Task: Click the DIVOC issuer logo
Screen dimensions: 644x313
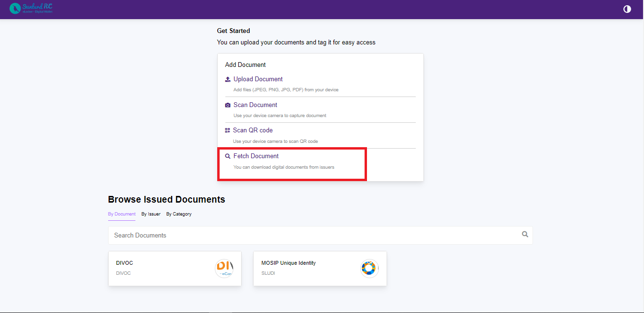Action: click(x=224, y=269)
